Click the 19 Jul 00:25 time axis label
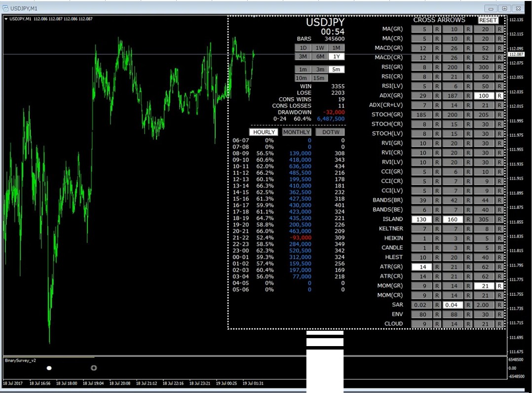 point(227,383)
